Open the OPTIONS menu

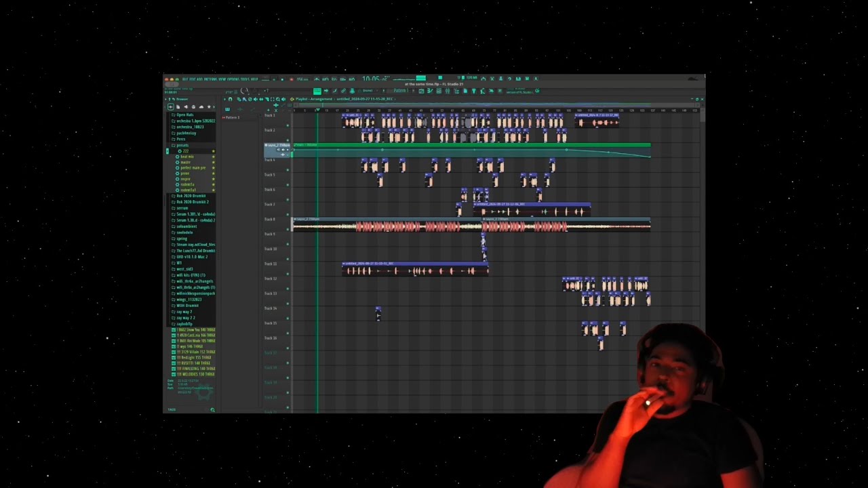pyautogui.click(x=233, y=79)
